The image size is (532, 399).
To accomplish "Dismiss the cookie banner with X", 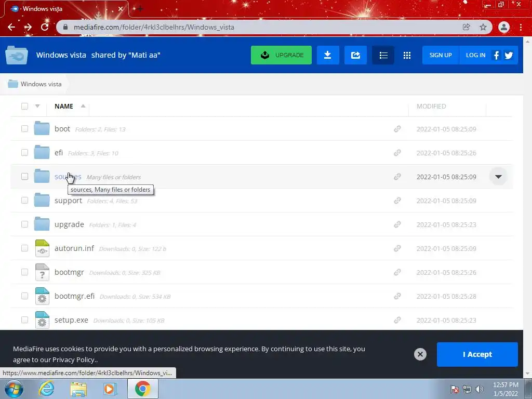I will 420,354.
